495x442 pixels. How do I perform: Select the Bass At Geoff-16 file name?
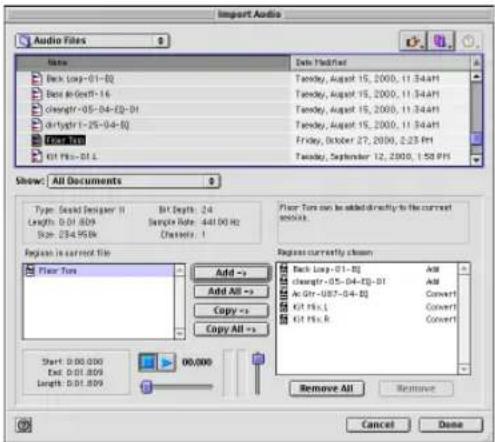(x=78, y=94)
